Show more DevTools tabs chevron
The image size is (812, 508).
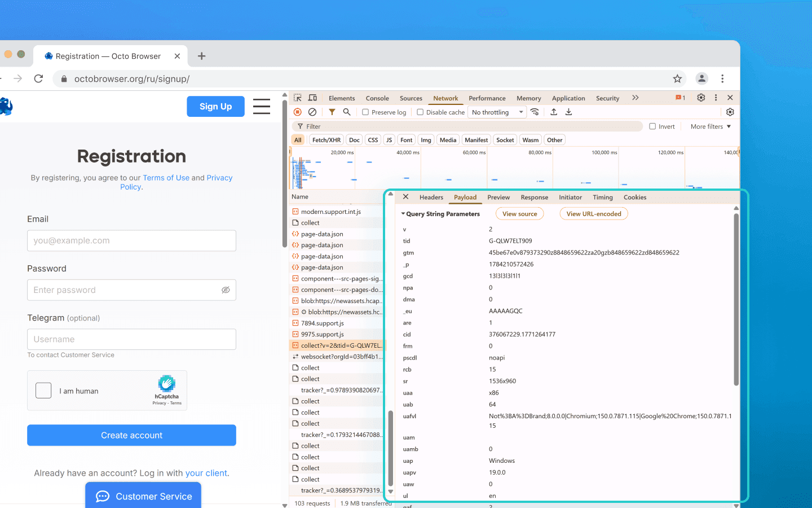(x=636, y=98)
